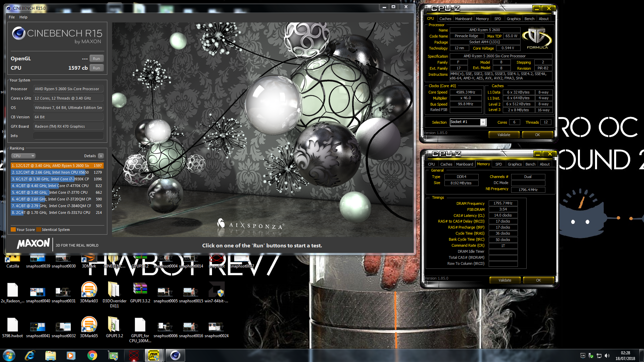Image resolution: width=644 pixels, height=362 pixels.
Task: Open Windows Explorer from the taskbar
Action: (x=50, y=355)
